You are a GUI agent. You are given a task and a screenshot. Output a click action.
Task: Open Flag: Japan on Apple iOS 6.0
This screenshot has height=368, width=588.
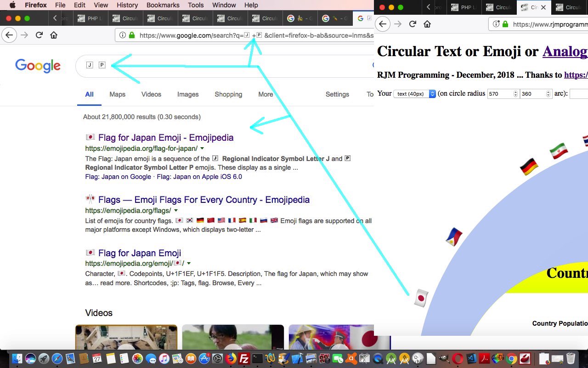(199, 177)
